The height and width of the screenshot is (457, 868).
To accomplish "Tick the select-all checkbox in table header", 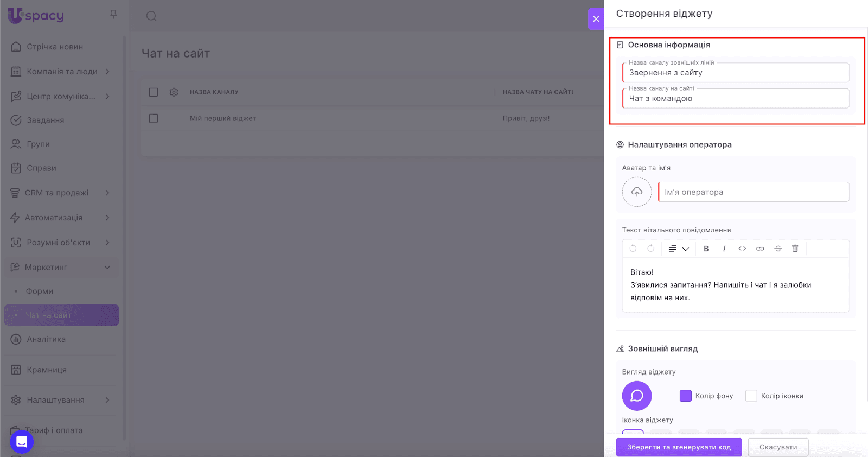I will (x=154, y=92).
